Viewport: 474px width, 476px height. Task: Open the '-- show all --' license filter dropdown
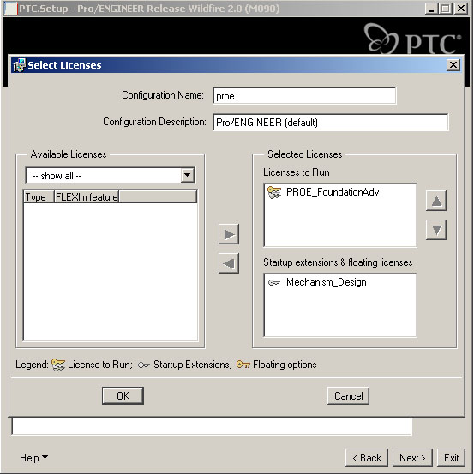(x=187, y=175)
